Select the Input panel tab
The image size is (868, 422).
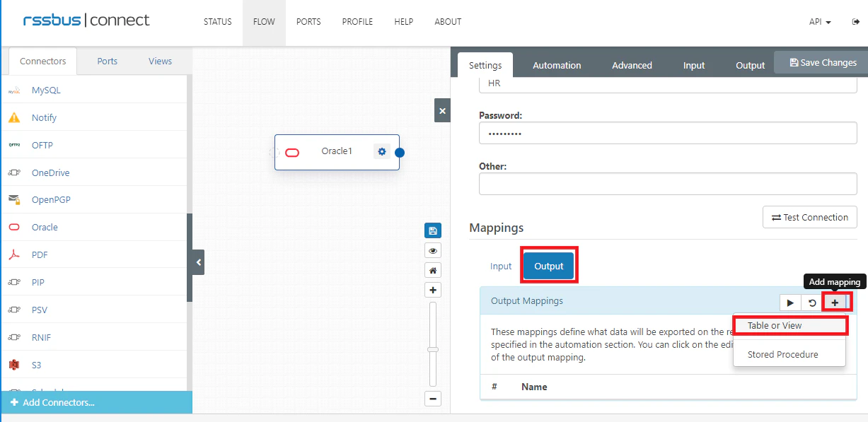[694, 65]
